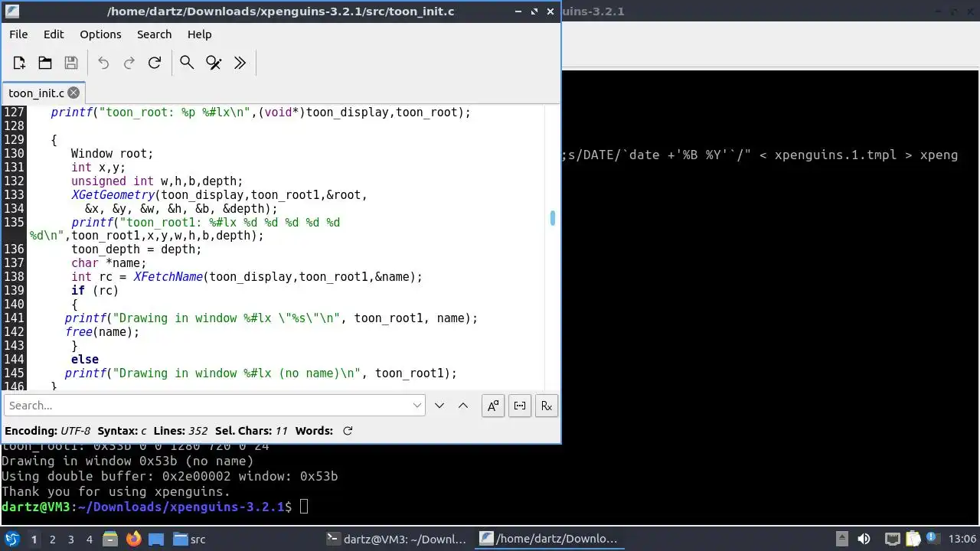980x551 pixels.
Task: Launch Firefox from the taskbar
Action: click(x=133, y=540)
